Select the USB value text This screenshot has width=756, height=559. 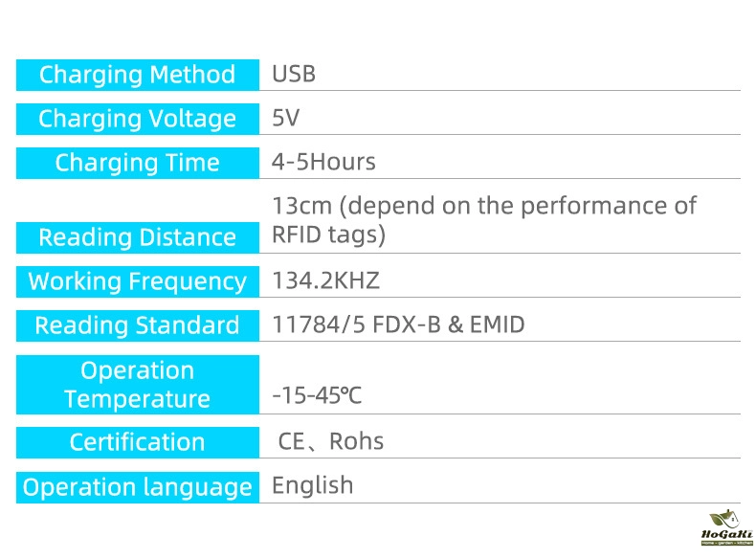(x=294, y=74)
